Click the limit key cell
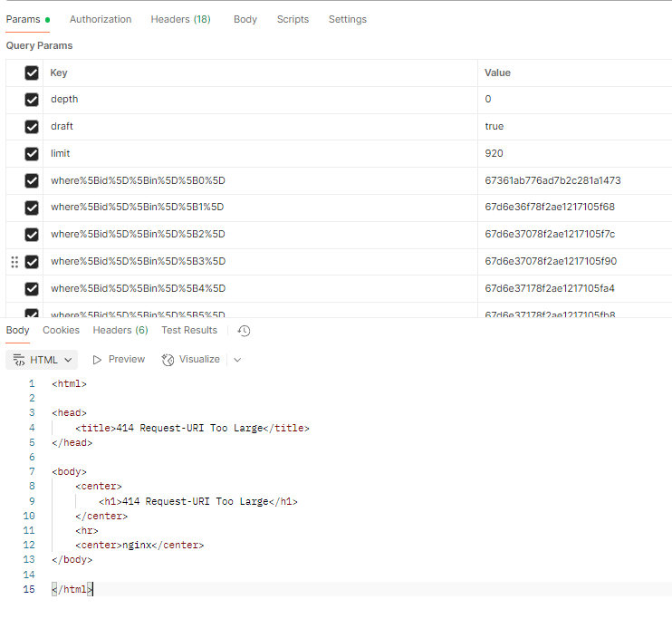672x638 pixels. (260, 153)
